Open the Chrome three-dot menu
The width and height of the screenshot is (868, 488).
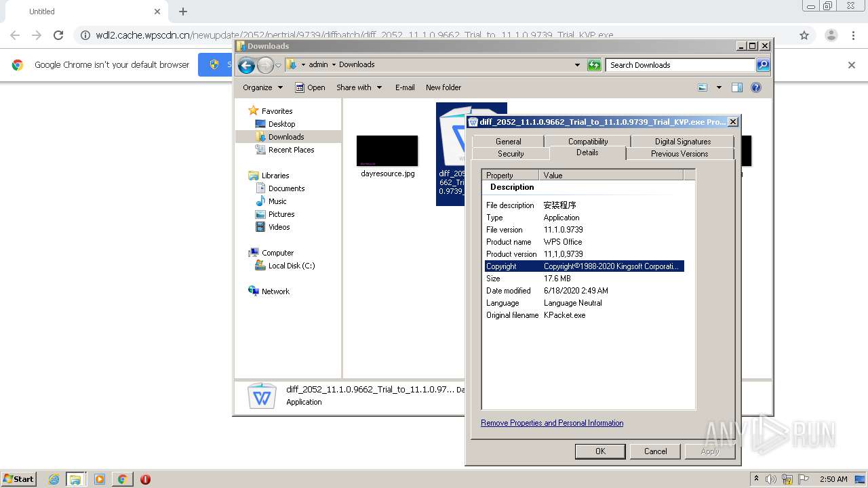click(x=853, y=35)
